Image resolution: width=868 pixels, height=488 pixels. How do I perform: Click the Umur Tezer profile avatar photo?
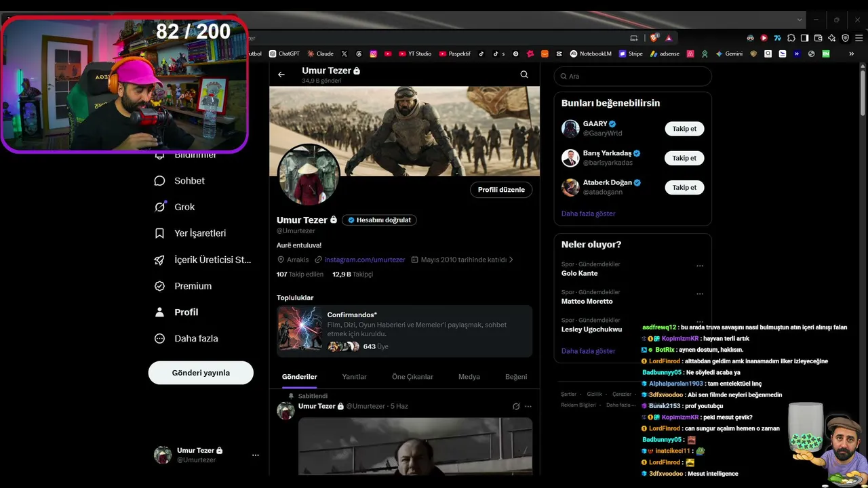click(x=309, y=175)
